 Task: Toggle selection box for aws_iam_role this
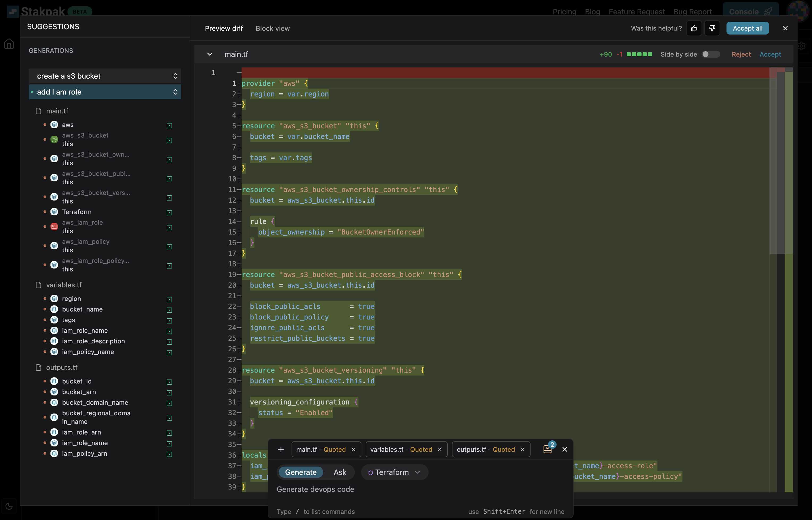tap(169, 228)
